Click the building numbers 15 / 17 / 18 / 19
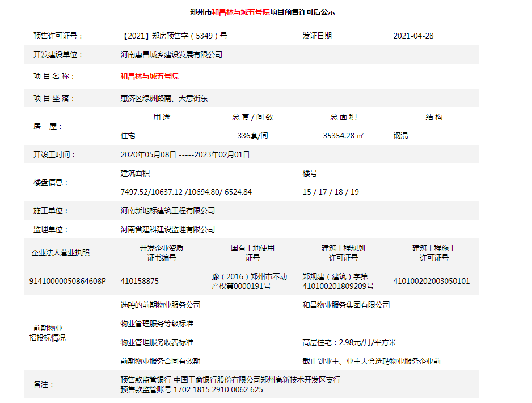 click(x=331, y=192)
